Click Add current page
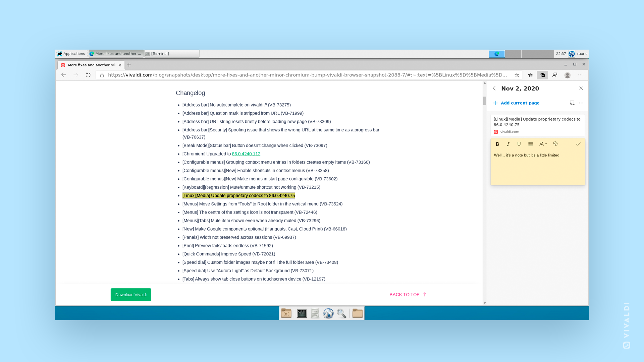 (x=516, y=103)
